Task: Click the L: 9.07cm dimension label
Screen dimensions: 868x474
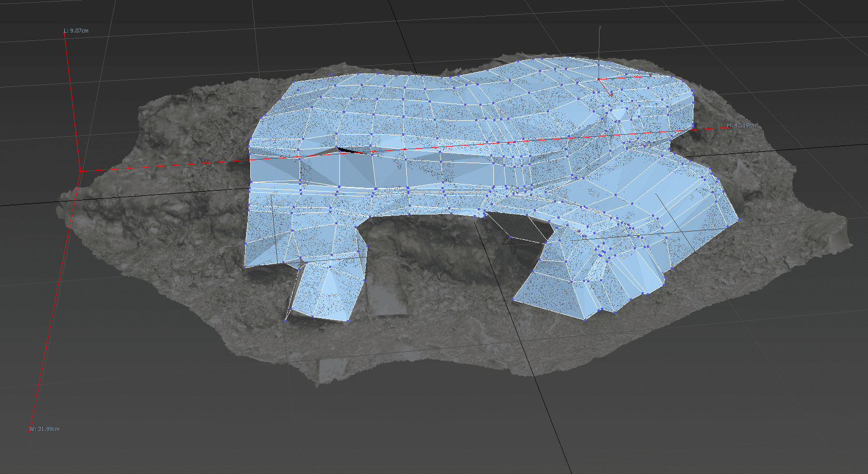Action: 76,31
